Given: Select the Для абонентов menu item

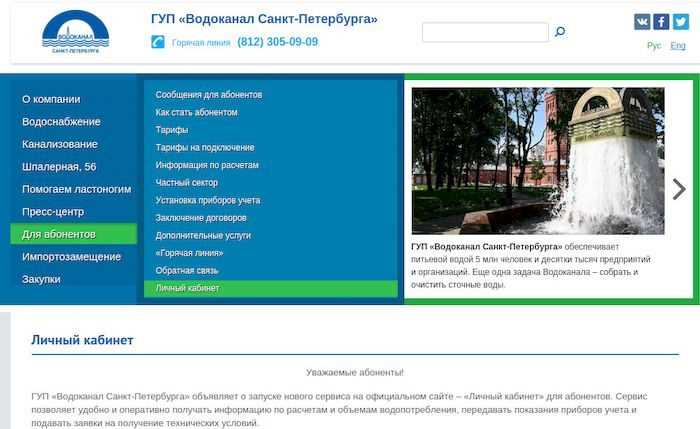Looking at the screenshot, I should click(x=74, y=234).
